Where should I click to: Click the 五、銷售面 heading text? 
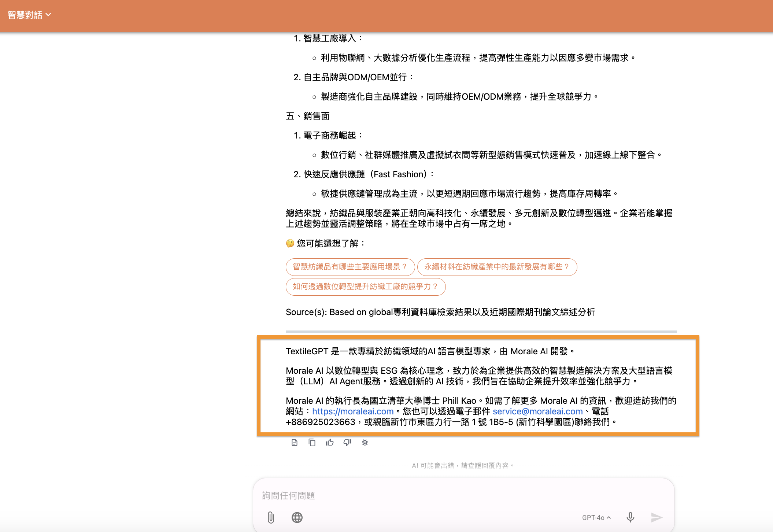[x=308, y=116]
